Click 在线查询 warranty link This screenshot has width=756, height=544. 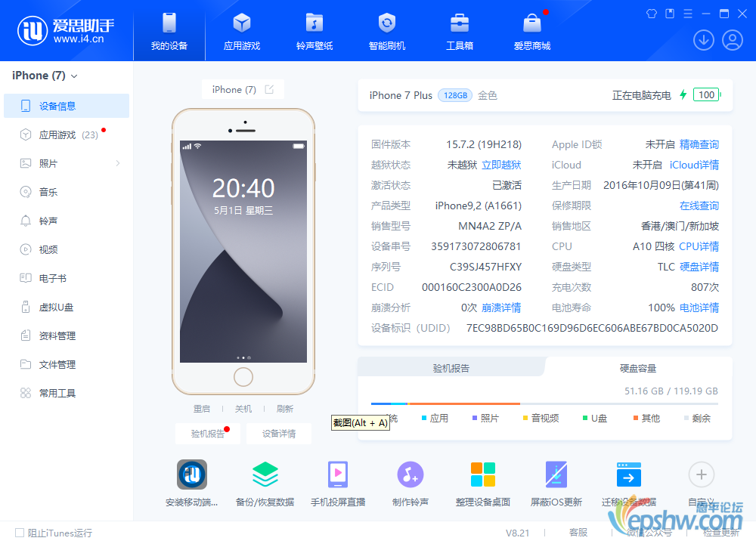click(699, 206)
